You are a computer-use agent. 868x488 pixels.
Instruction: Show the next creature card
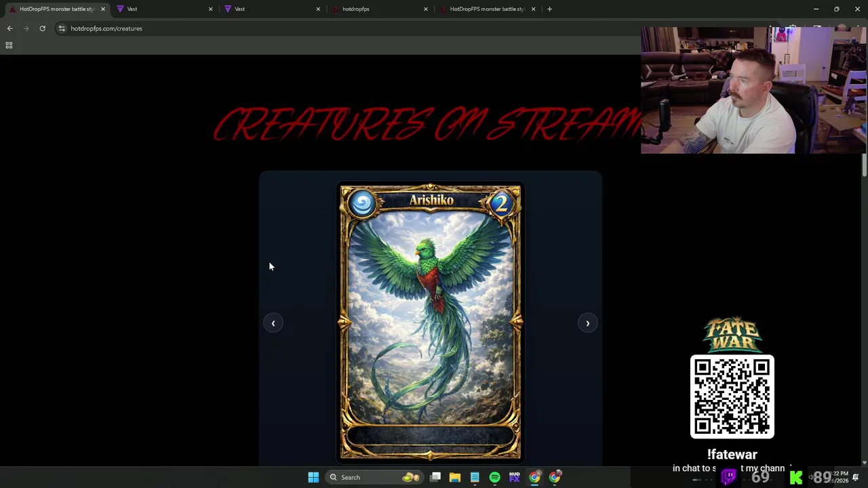(x=587, y=323)
